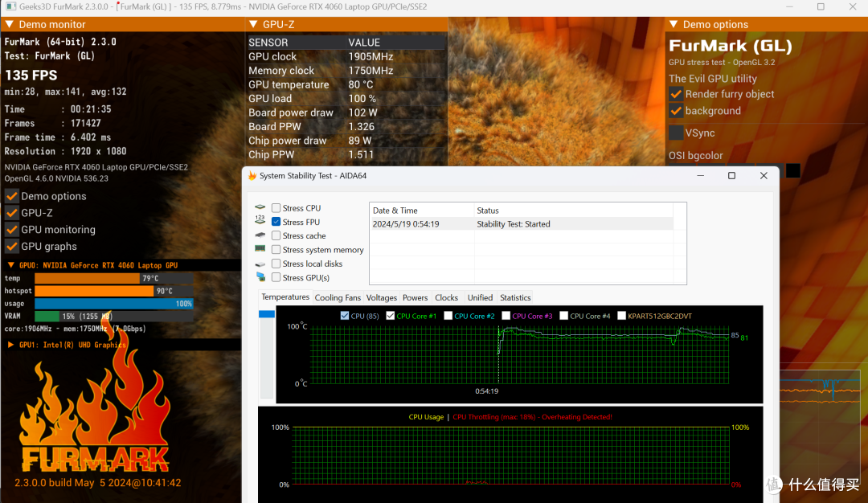Click the Stress local disks drive icon

click(x=260, y=264)
